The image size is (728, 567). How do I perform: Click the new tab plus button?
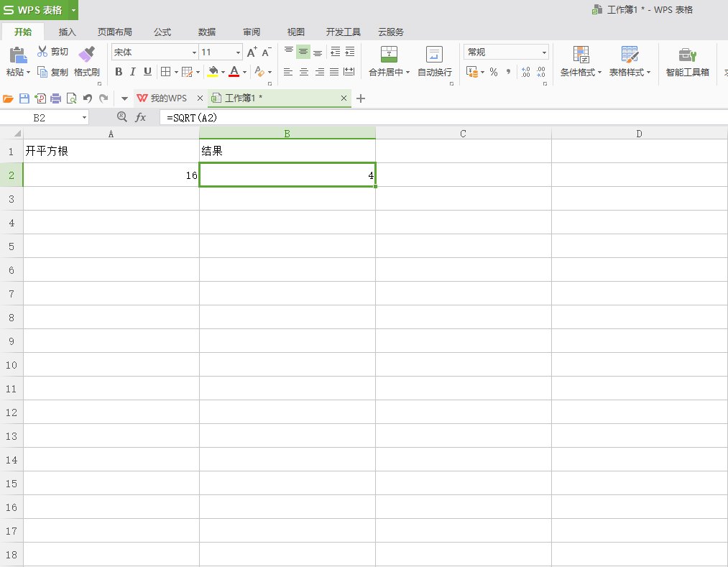(x=361, y=98)
